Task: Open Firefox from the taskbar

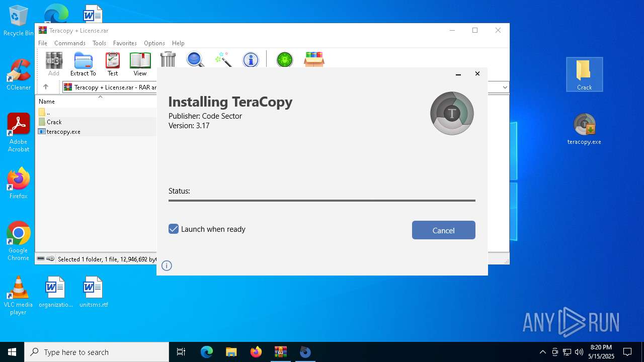Action: click(x=256, y=352)
